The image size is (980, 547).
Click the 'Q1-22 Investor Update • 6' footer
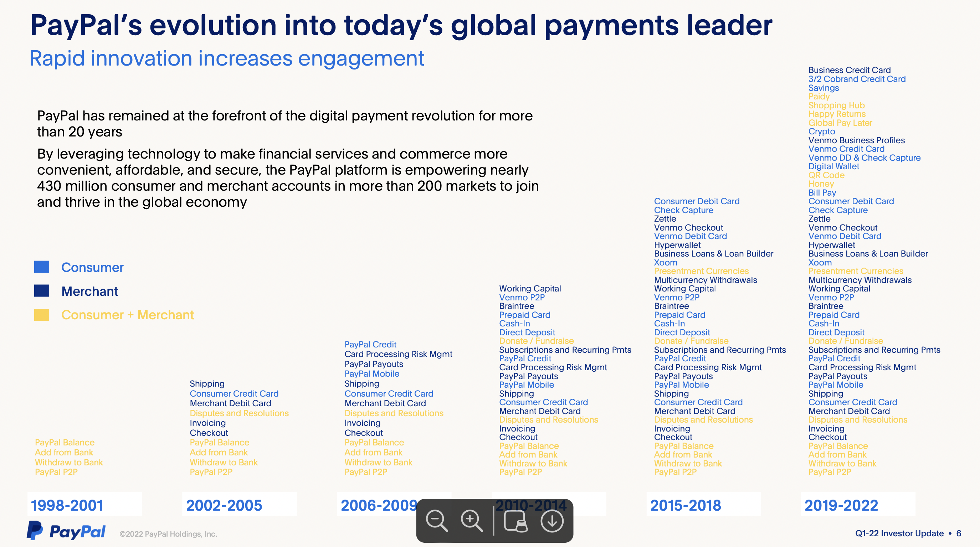tap(908, 533)
